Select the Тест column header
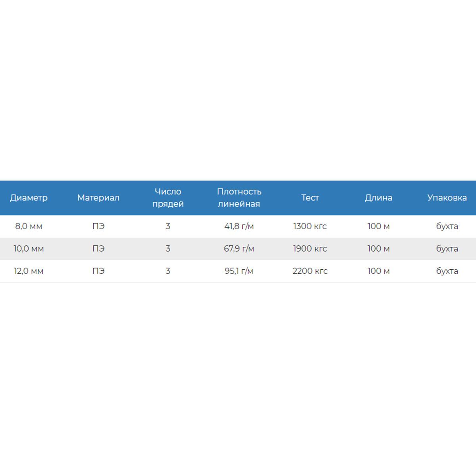 [310, 198]
